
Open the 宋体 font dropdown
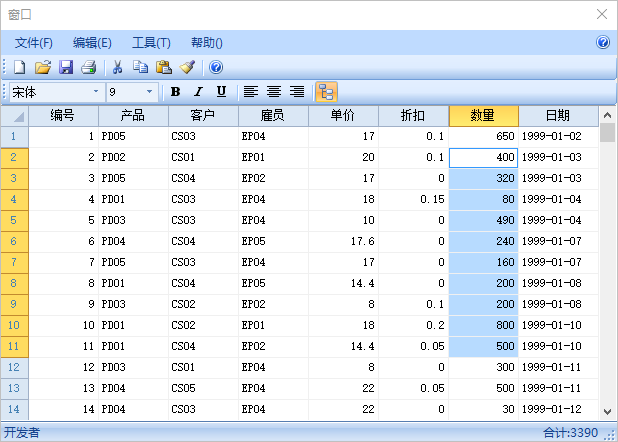pyautogui.click(x=96, y=91)
